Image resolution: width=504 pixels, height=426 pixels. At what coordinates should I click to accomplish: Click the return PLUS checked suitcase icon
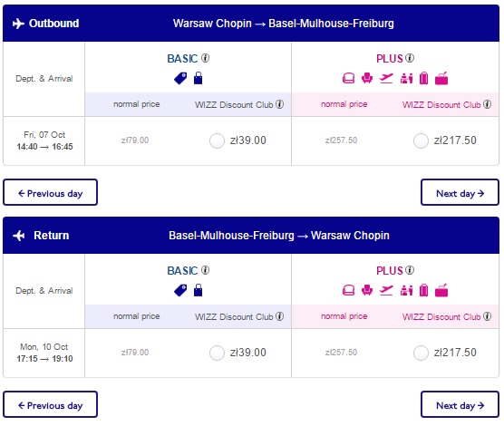tap(424, 290)
